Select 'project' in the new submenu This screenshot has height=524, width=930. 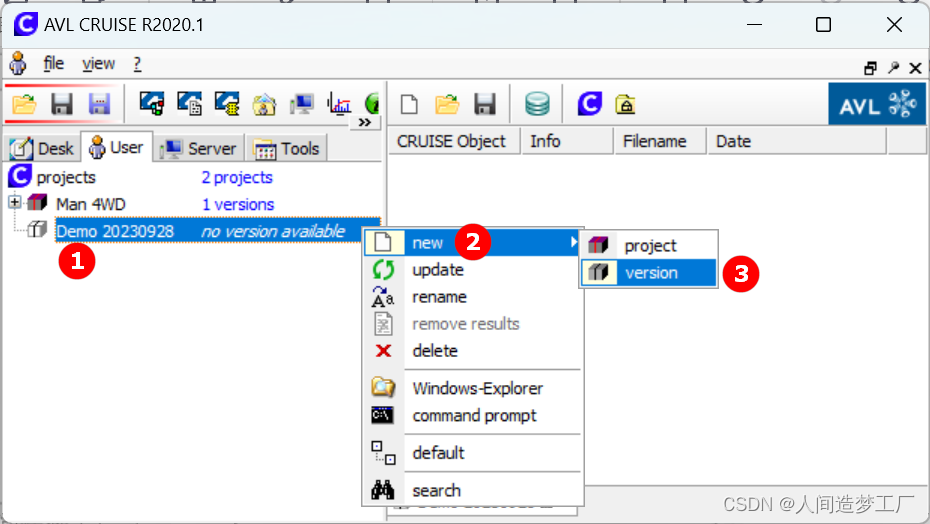click(649, 246)
